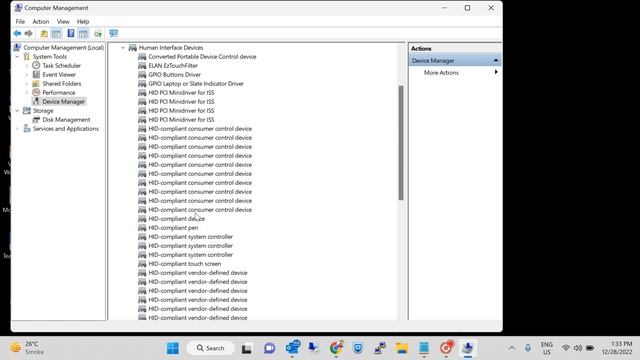The image size is (640, 360).
Task: Select the Shared Folders icon in tree
Action: click(x=36, y=83)
